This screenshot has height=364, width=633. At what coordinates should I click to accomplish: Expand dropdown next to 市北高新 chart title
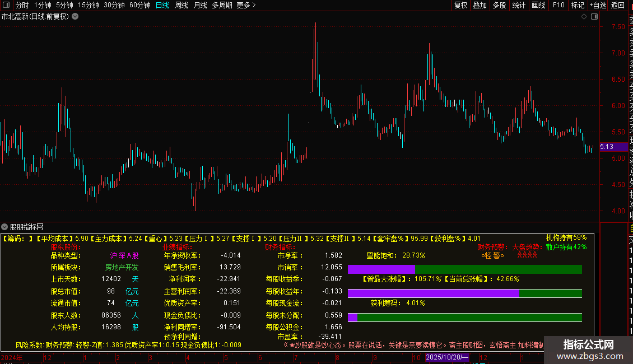pyautogui.click(x=75, y=17)
